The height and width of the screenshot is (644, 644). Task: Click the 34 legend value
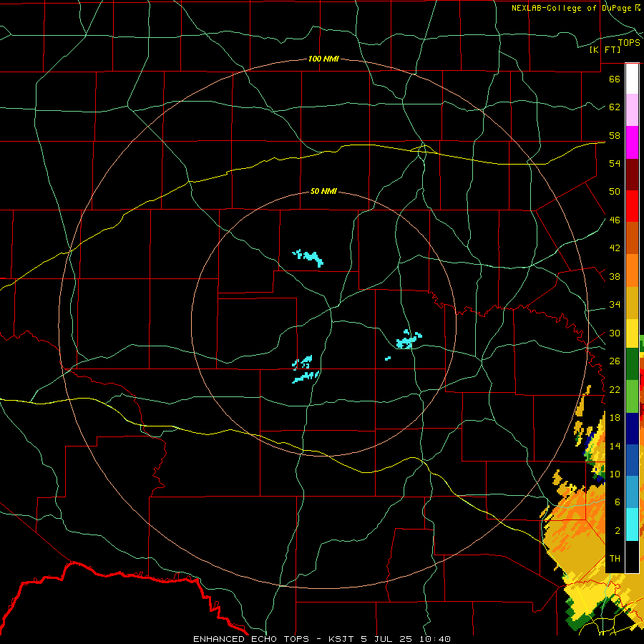[615, 304]
